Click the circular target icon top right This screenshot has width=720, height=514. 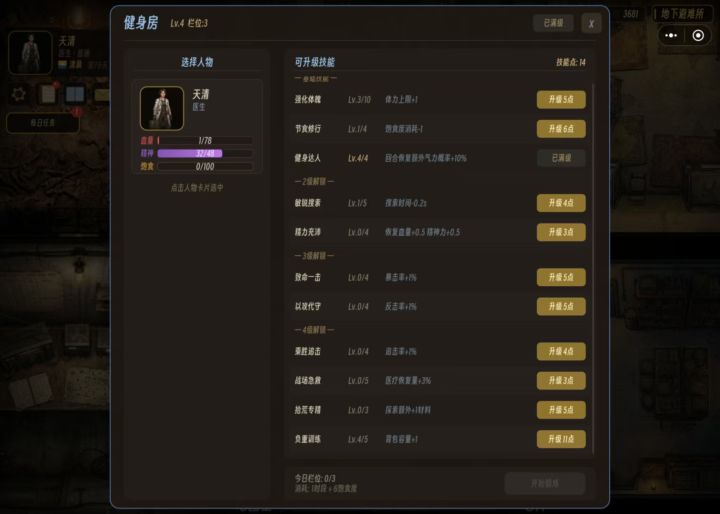pos(698,35)
